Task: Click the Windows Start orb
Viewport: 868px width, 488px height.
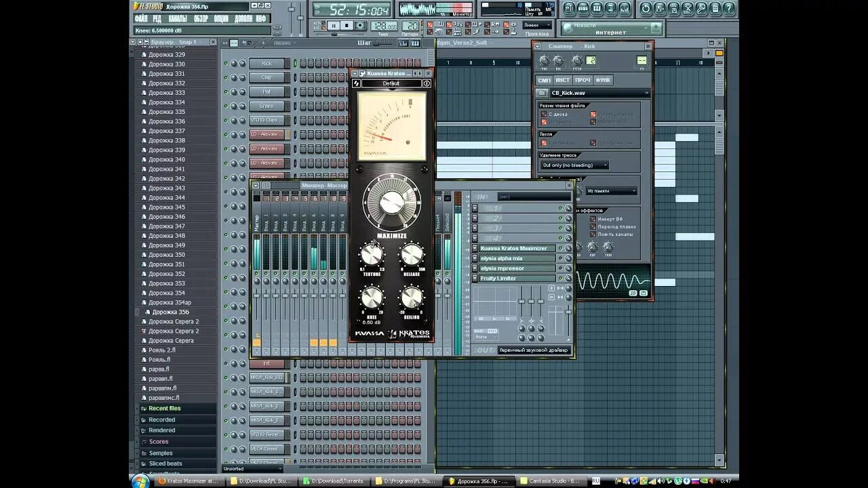Action: pyautogui.click(x=141, y=481)
